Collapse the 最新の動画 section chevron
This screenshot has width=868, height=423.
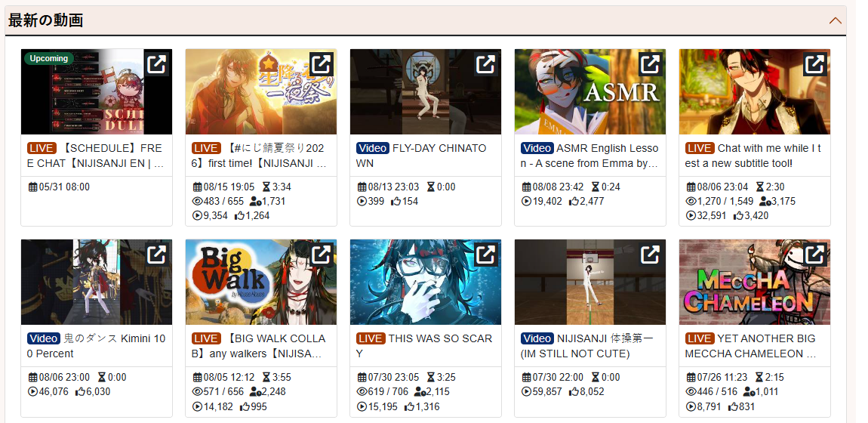click(836, 21)
